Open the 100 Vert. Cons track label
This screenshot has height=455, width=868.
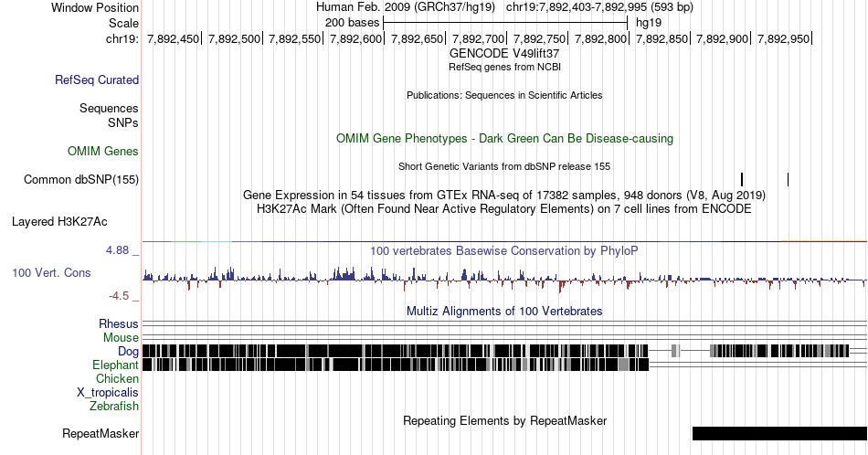[x=51, y=272]
